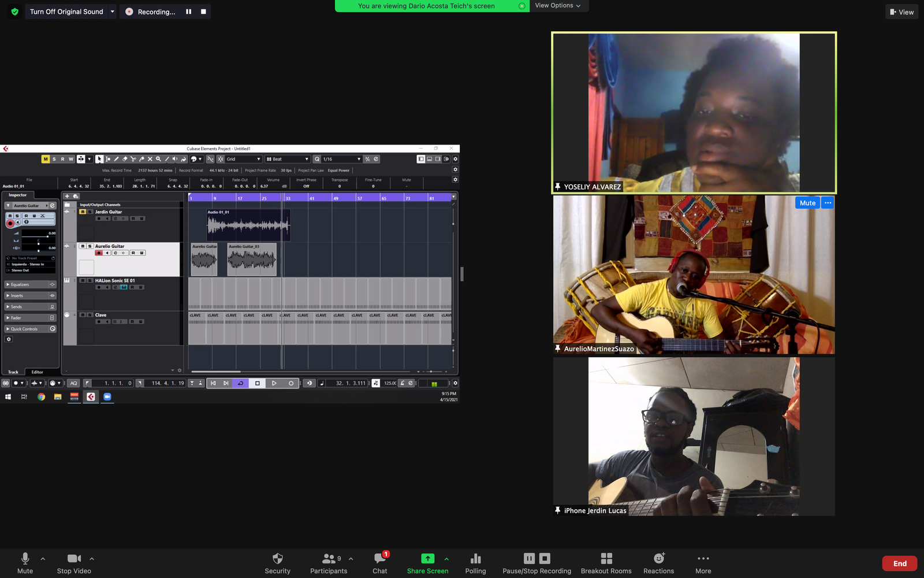Toggle the Cycle loop button in transport

(241, 383)
